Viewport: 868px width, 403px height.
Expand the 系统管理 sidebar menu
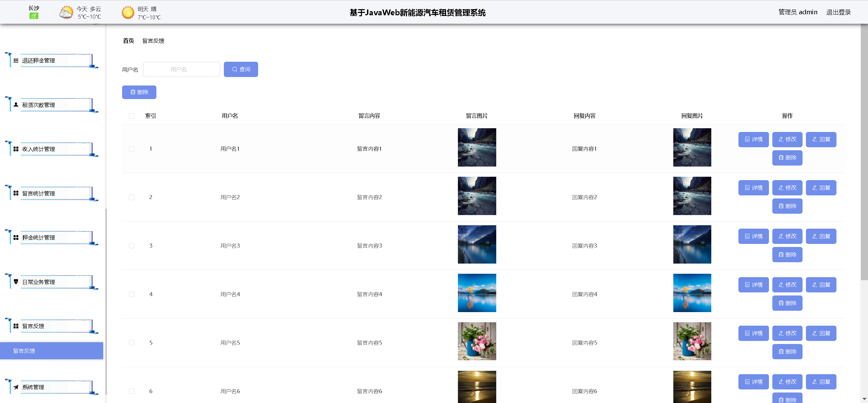(x=52, y=387)
